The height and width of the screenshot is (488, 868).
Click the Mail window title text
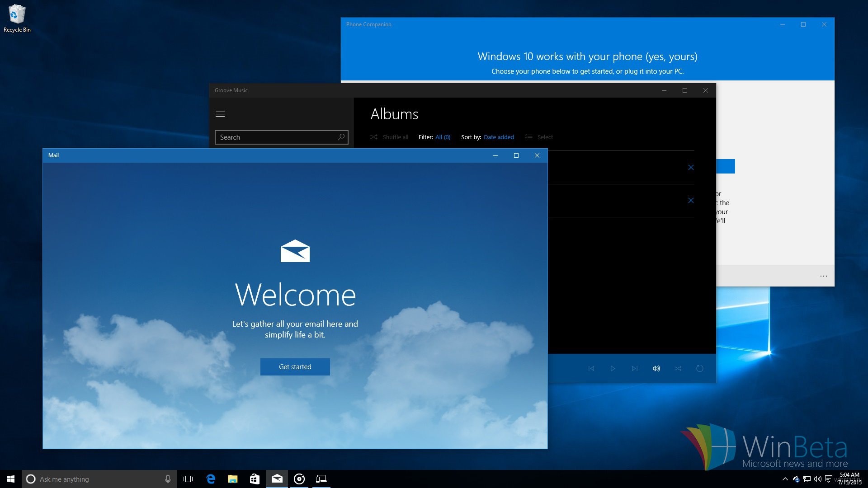[x=53, y=155]
